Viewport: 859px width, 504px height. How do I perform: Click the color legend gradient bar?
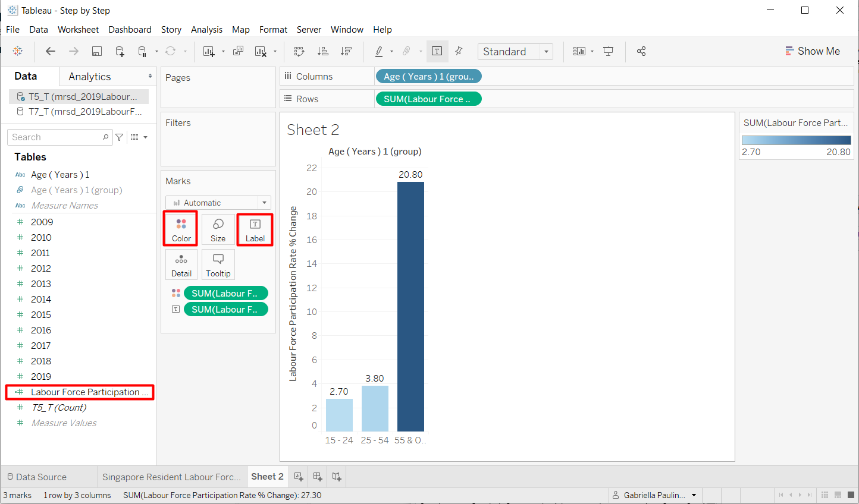coord(796,140)
